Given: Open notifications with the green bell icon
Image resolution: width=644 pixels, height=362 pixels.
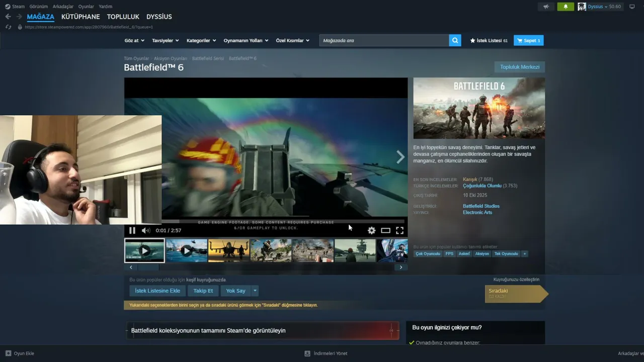Looking at the screenshot, I should coord(566,7).
